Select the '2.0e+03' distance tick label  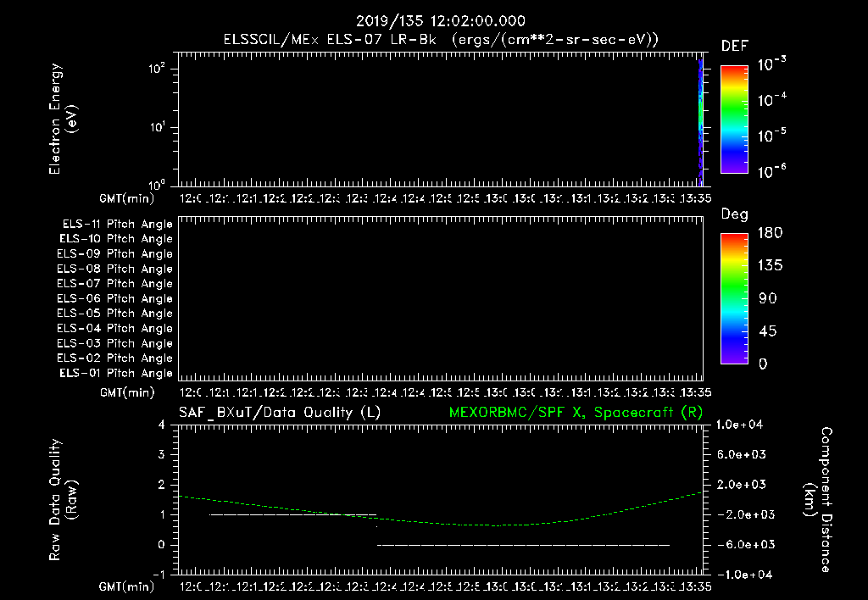coord(741,484)
